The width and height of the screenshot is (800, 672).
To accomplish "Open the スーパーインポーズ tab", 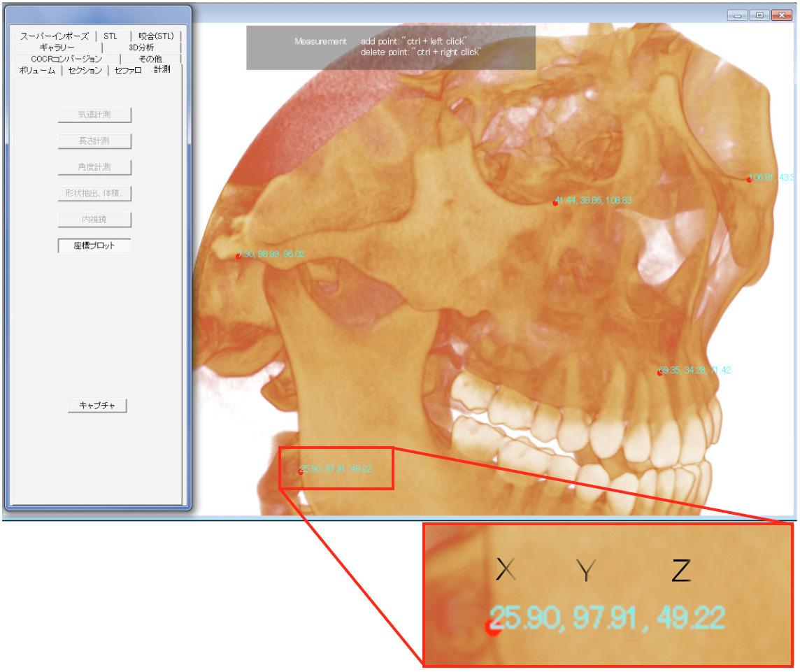I will tap(54, 36).
